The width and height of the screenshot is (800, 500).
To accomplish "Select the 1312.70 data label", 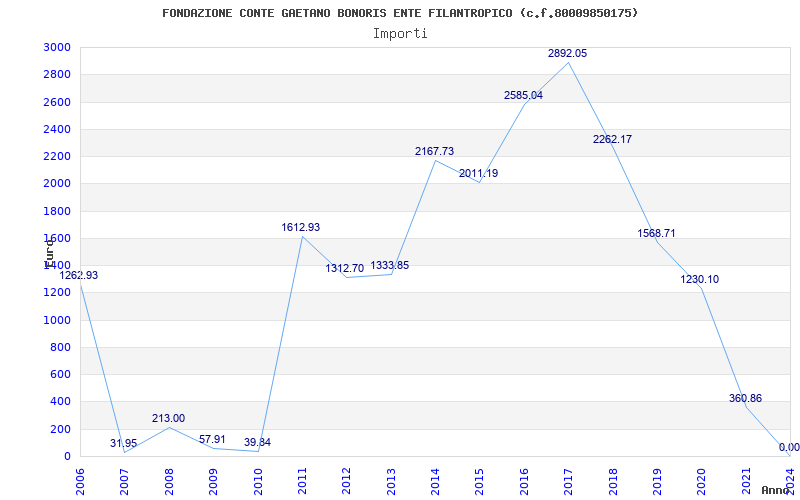I will click(x=345, y=268).
